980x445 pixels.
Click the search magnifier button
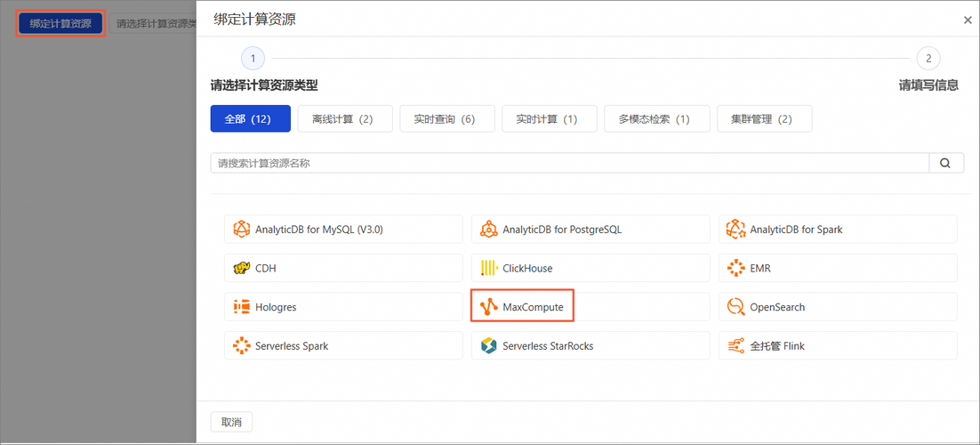(945, 164)
